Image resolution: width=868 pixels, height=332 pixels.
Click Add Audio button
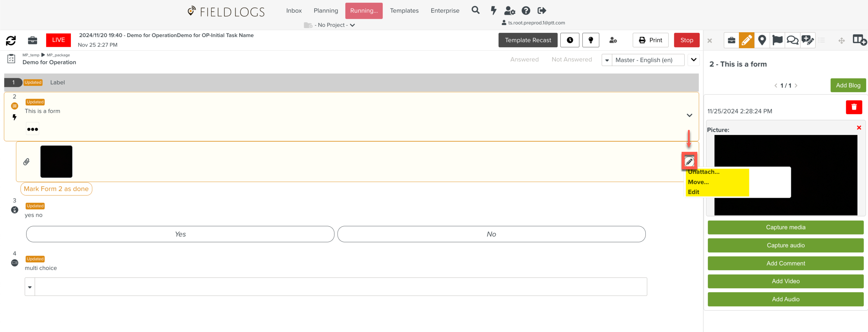point(785,299)
